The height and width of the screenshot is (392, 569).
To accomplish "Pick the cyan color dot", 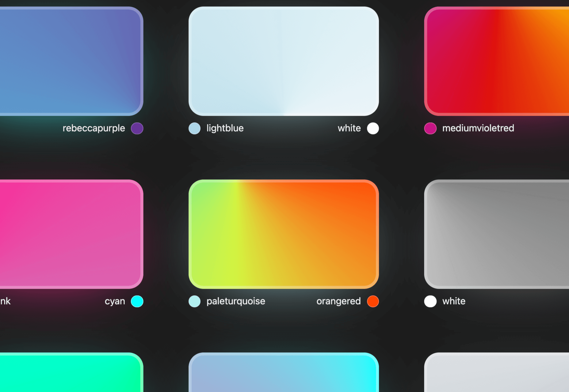I will pyautogui.click(x=137, y=301).
